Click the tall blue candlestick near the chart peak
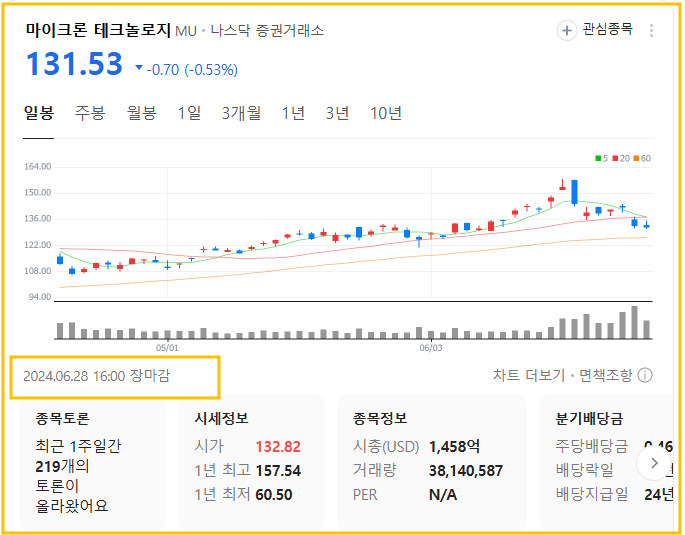685x535 pixels. pyautogui.click(x=574, y=192)
